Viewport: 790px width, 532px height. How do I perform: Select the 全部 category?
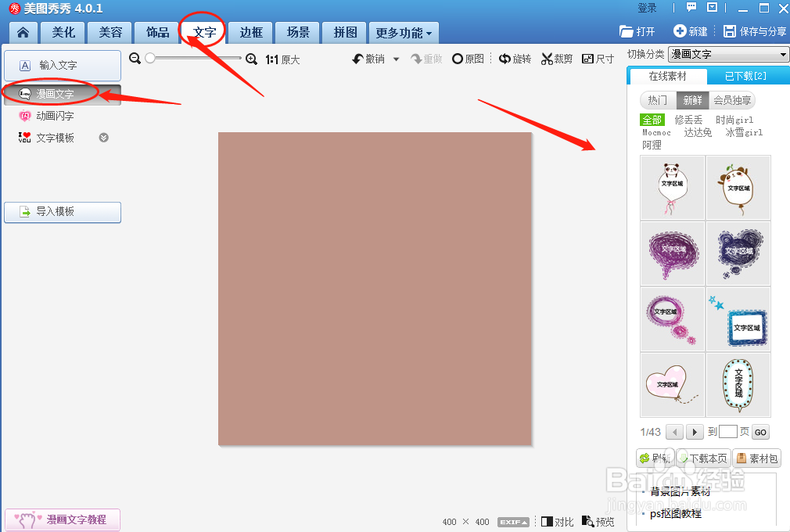(x=652, y=120)
